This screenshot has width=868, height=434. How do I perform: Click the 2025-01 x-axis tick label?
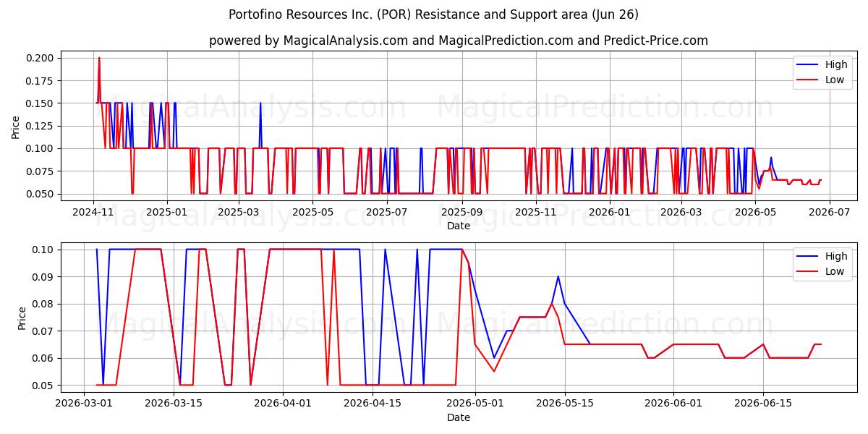[x=167, y=212]
